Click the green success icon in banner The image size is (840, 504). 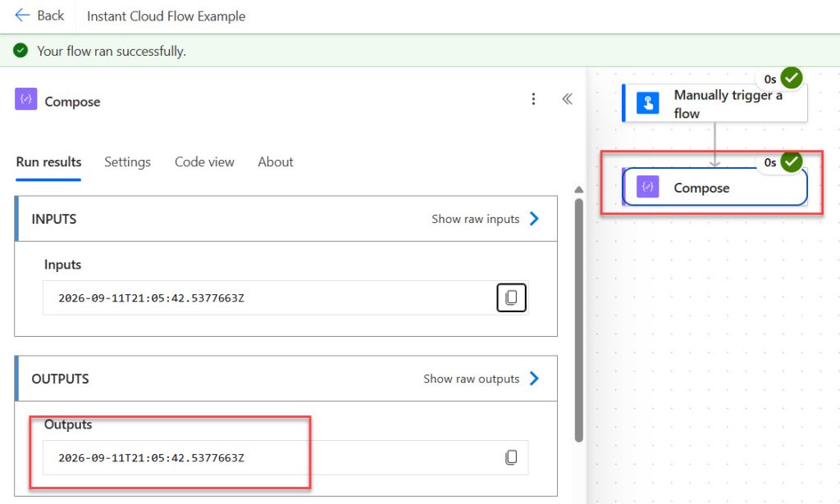pos(21,51)
